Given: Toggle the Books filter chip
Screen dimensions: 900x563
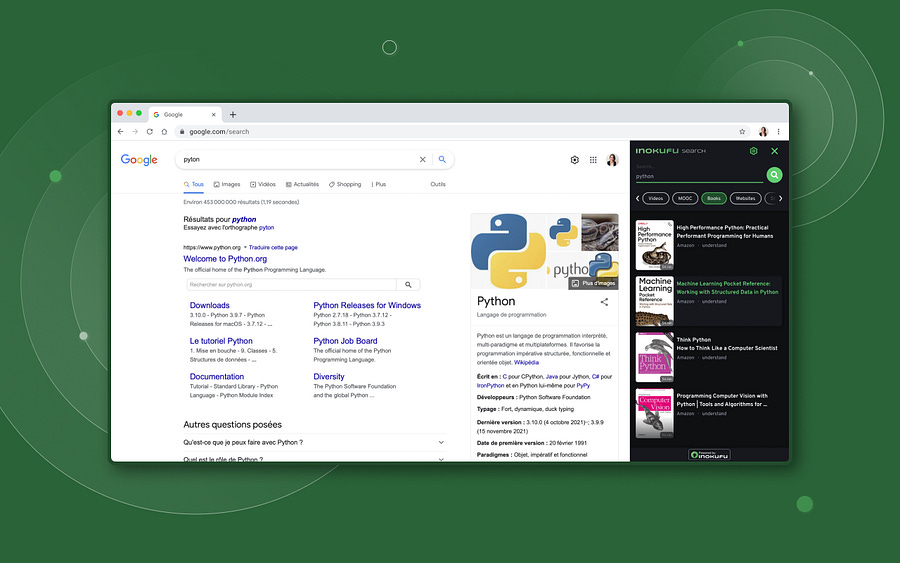Looking at the screenshot, I should [x=714, y=199].
